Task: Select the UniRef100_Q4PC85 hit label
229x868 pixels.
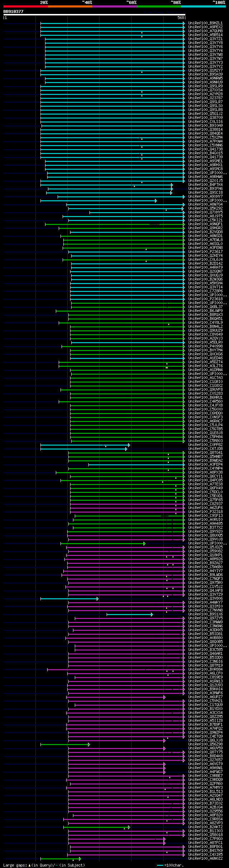Action: 205,480
